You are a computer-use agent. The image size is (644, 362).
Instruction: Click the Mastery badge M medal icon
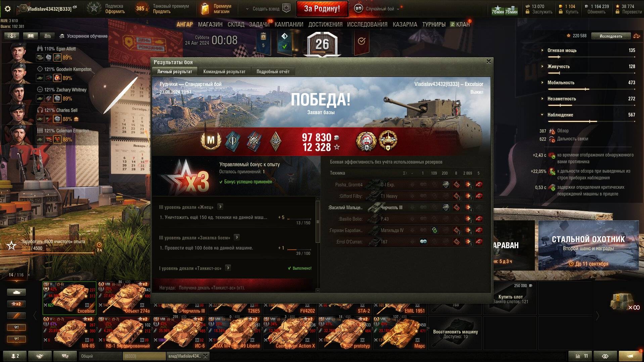pyautogui.click(x=211, y=140)
